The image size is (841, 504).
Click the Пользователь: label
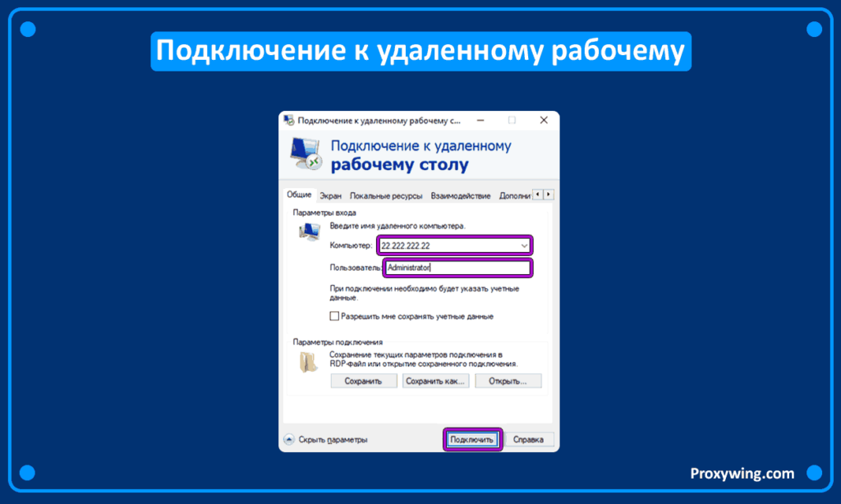(x=356, y=268)
